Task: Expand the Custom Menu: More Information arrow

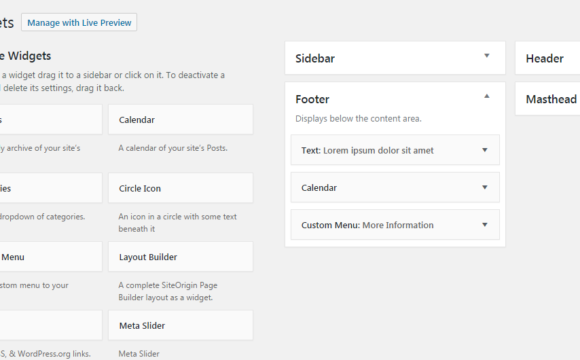Action: coord(485,225)
